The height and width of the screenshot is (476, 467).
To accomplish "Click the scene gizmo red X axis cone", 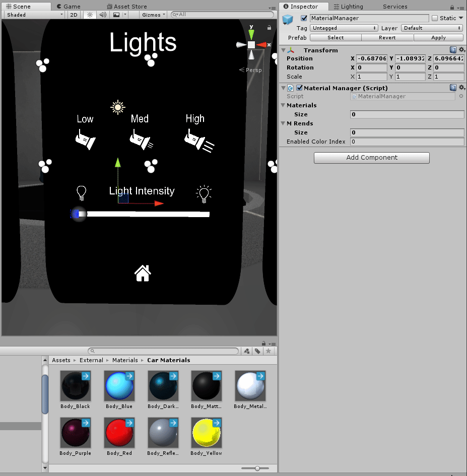I will (262, 45).
